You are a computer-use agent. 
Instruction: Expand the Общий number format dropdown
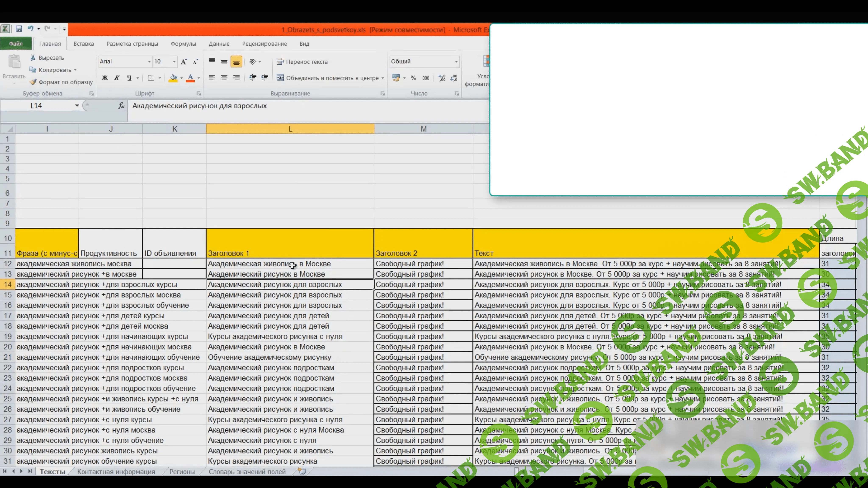(456, 62)
